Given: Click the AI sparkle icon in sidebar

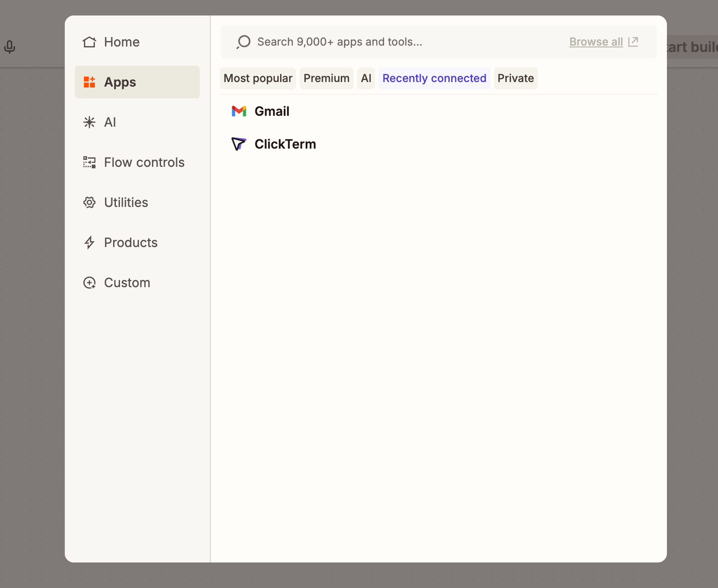Looking at the screenshot, I should click(x=89, y=122).
